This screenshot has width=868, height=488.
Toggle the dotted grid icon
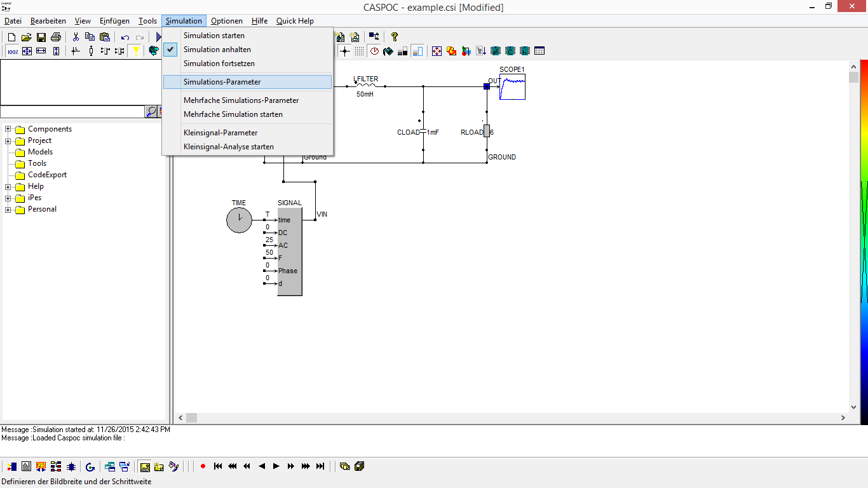[359, 51]
